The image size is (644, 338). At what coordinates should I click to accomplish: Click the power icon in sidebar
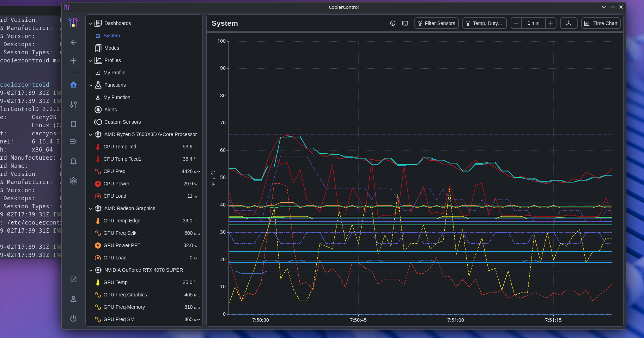point(73,318)
